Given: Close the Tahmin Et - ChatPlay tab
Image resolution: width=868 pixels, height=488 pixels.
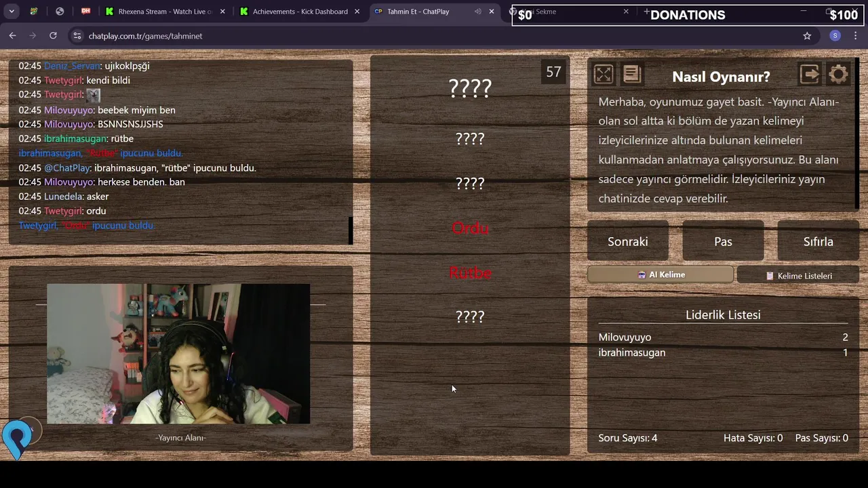Looking at the screenshot, I should click(x=492, y=12).
